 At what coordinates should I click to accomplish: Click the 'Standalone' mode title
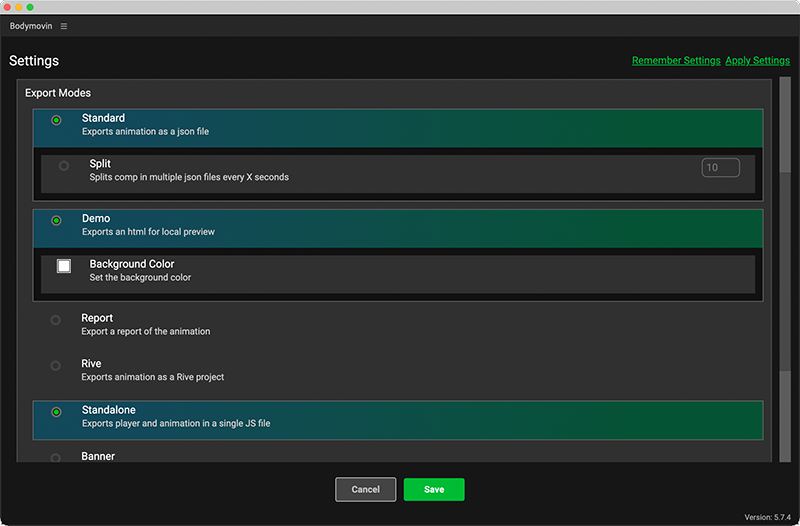109,410
